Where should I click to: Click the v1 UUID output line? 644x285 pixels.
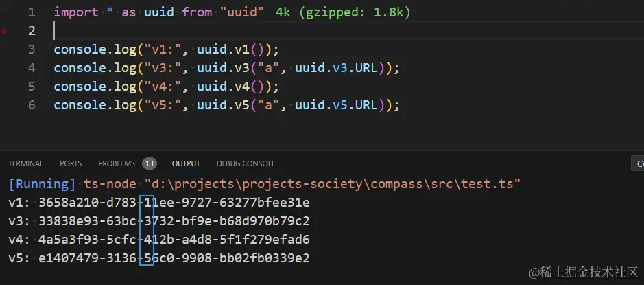pyautogui.click(x=159, y=203)
